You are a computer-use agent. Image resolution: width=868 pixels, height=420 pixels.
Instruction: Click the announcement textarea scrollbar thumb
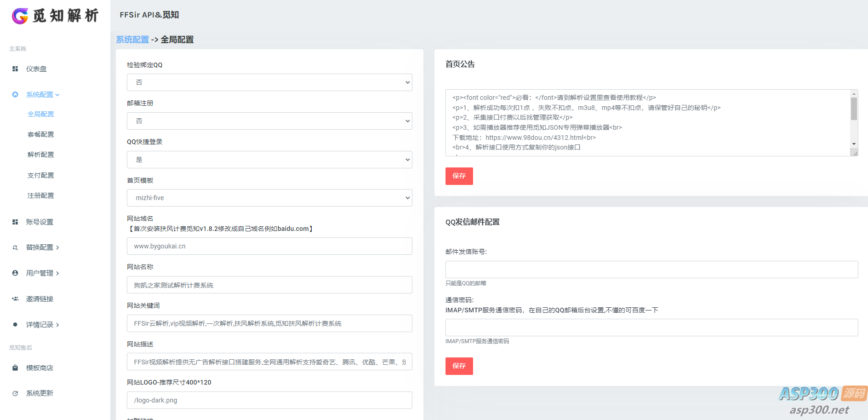[x=854, y=109]
